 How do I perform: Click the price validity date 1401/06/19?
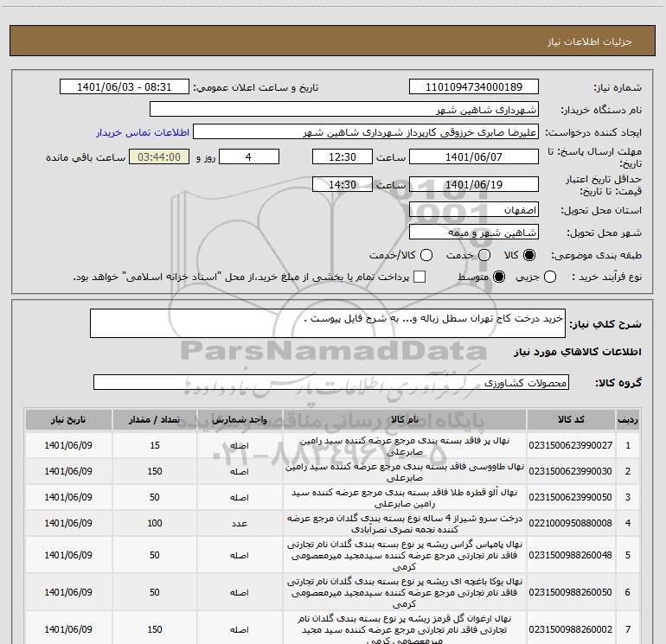474,184
